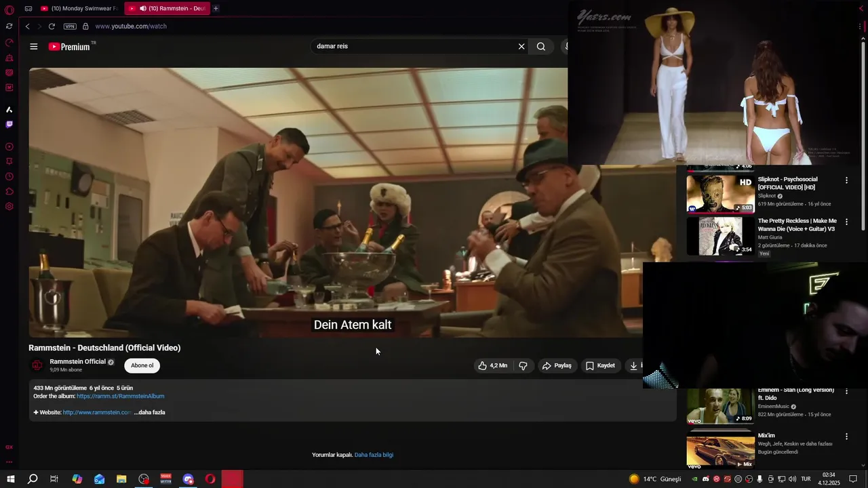Open the Aria AI icon in the sidebar
Viewport: 868px width, 488px height.
click(9, 110)
